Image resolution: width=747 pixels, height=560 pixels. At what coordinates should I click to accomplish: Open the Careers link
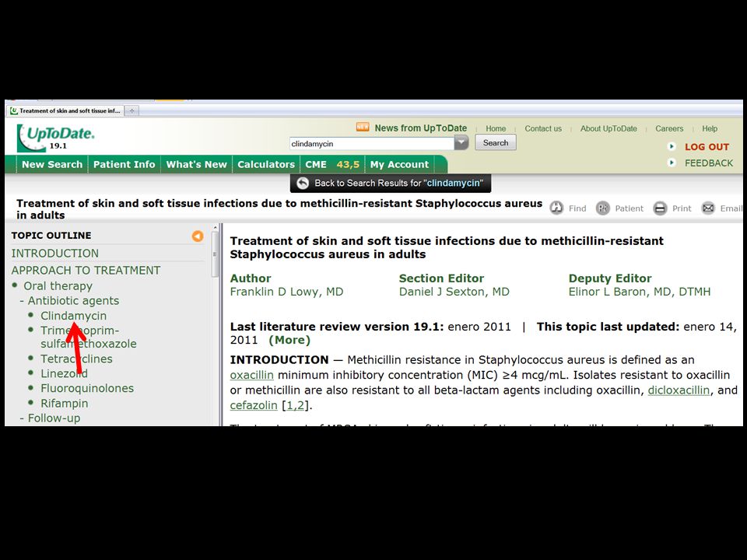pyautogui.click(x=669, y=128)
